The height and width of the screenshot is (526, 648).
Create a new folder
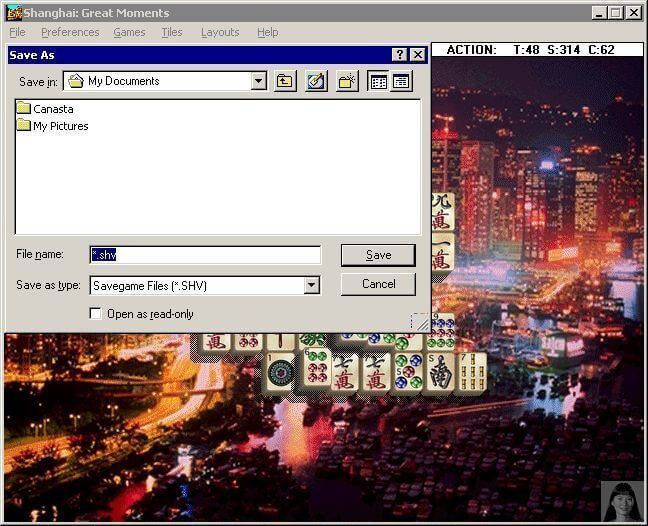pos(347,81)
